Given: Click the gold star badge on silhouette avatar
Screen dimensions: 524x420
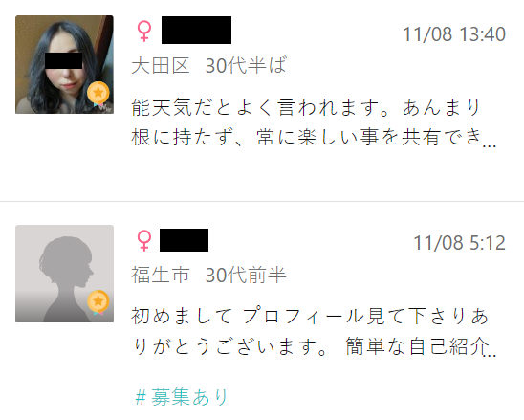Looking at the screenshot, I should click(x=98, y=302).
